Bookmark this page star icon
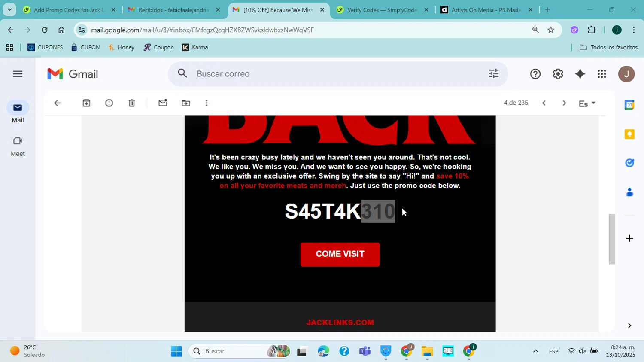This screenshot has height=362, width=644. [x=551, y=30]
